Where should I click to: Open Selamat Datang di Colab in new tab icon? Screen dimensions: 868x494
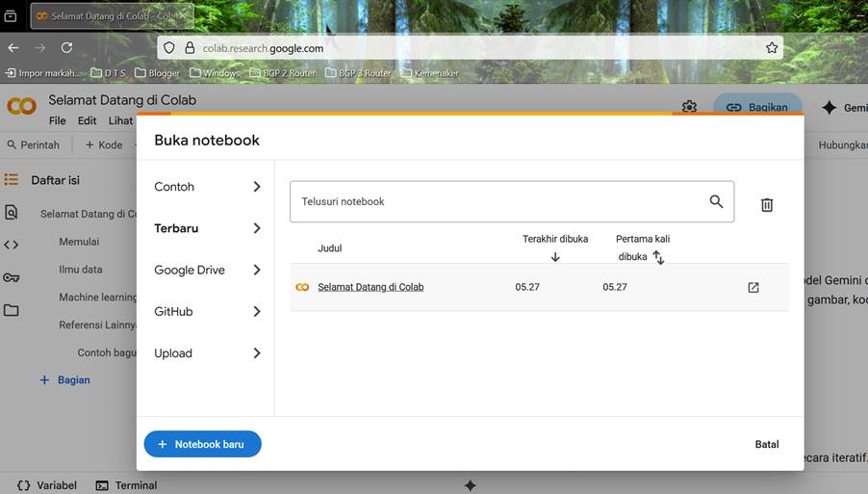coord(753,287)
